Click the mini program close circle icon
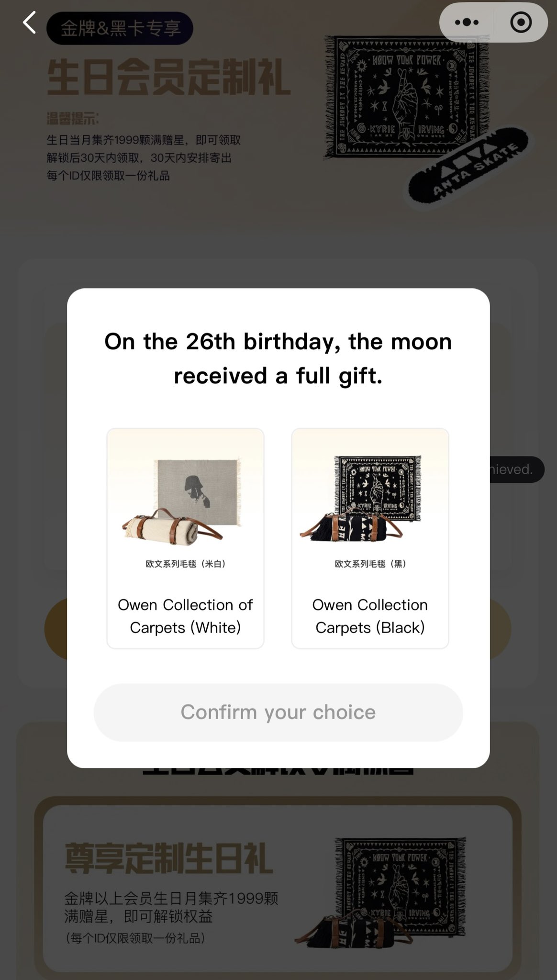Screen dimensions: 557x980 click(521, 22)
